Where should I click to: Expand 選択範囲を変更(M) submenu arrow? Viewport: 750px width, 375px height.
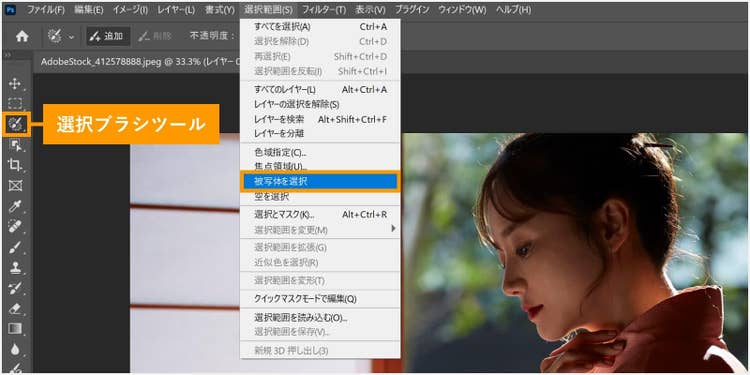click(x=394, y=229)
